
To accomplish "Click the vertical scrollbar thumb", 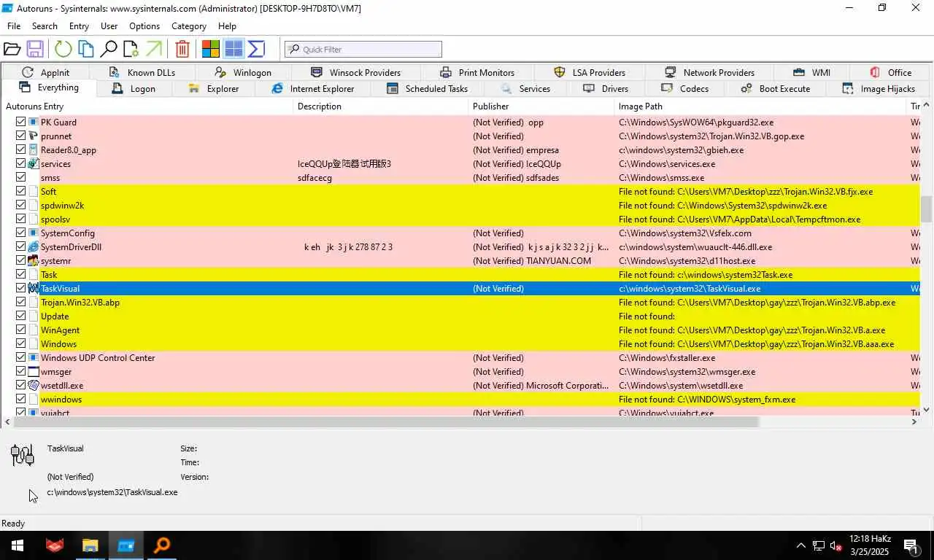I will tap(927, 209).
